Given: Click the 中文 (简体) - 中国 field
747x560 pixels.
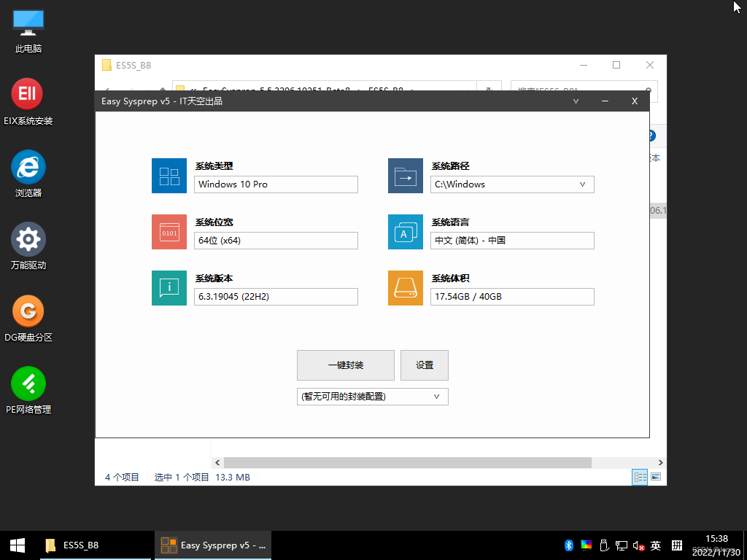Looking at the screenshot, I should [x=512, y=241].
